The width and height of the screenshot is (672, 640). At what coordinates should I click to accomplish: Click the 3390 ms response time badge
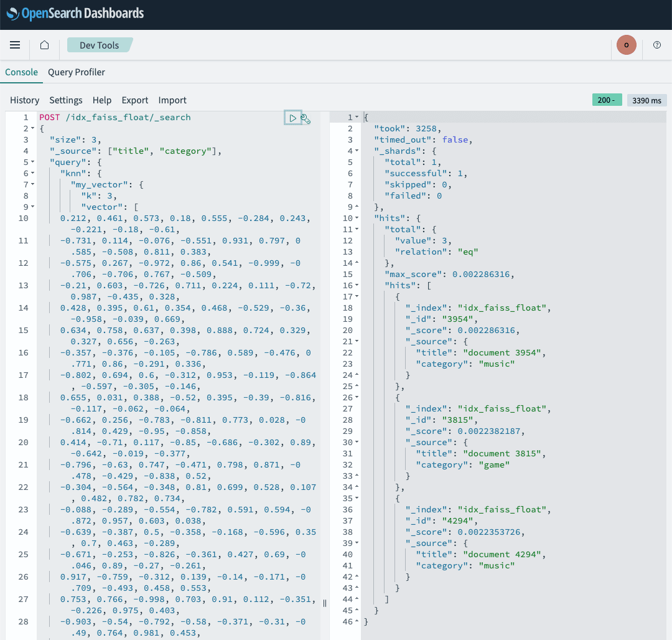coord(646,100)
